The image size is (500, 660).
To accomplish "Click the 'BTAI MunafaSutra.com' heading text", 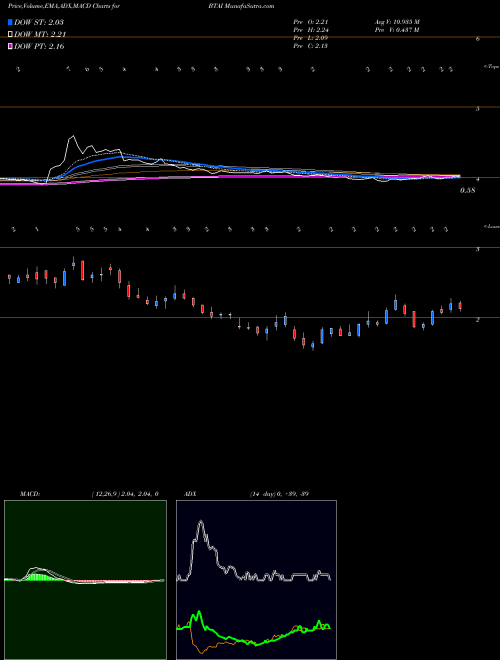I will coord(243,6).
